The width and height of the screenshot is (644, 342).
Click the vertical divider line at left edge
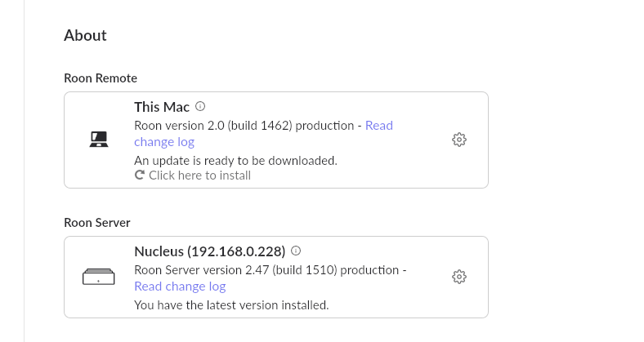tap(25, 171)
